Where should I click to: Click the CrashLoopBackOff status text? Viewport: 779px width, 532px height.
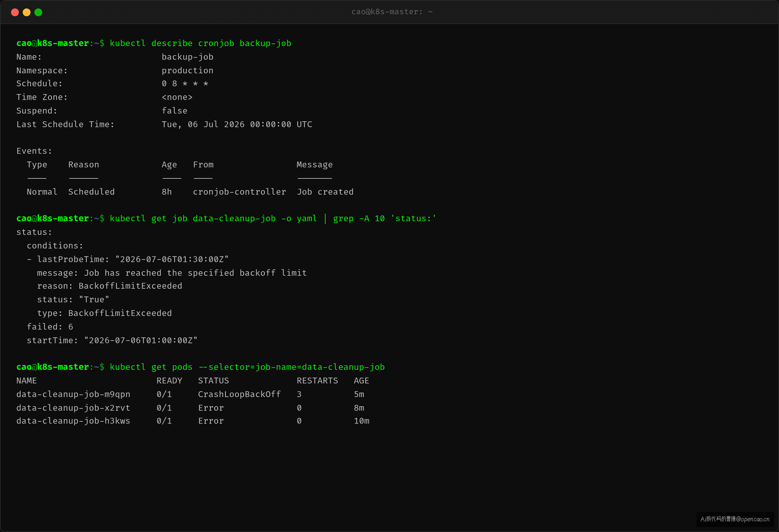tap(239, 394)
